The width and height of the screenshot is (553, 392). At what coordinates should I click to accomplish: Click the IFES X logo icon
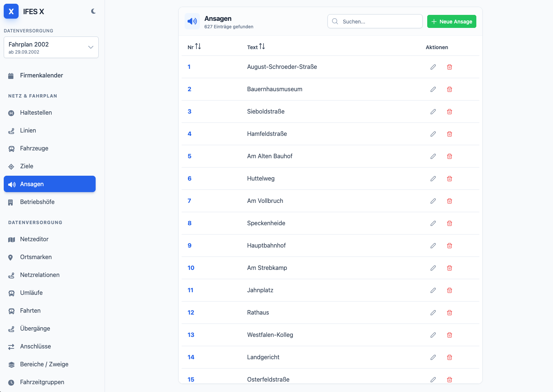(x=11, y=12)
